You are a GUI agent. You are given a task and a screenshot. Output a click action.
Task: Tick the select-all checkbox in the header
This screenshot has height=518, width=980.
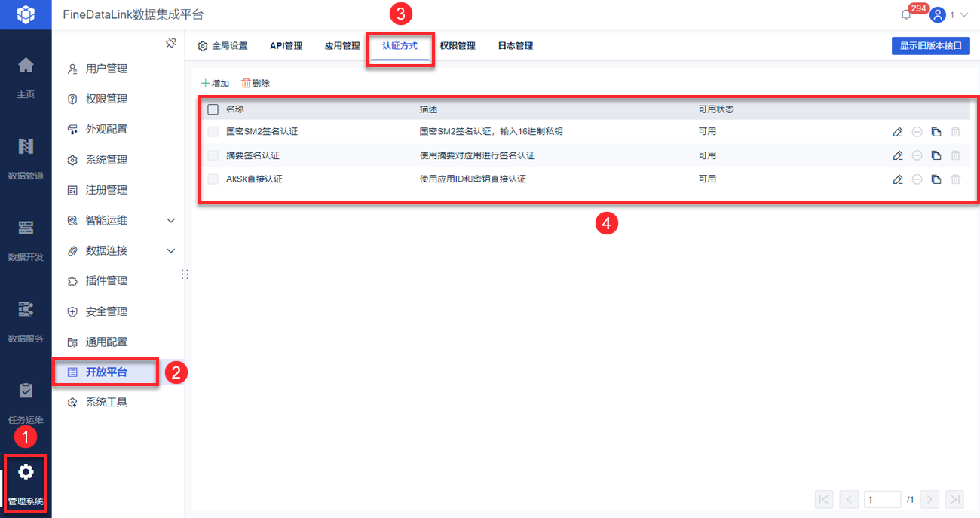[x=213, y=109]
